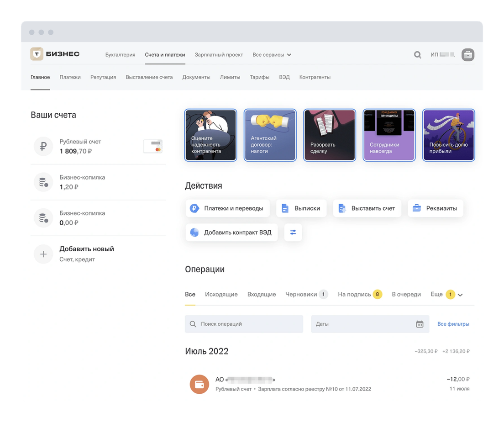Expand the Еще operations dropdown
504x423 pixels.
pos(447,295)
